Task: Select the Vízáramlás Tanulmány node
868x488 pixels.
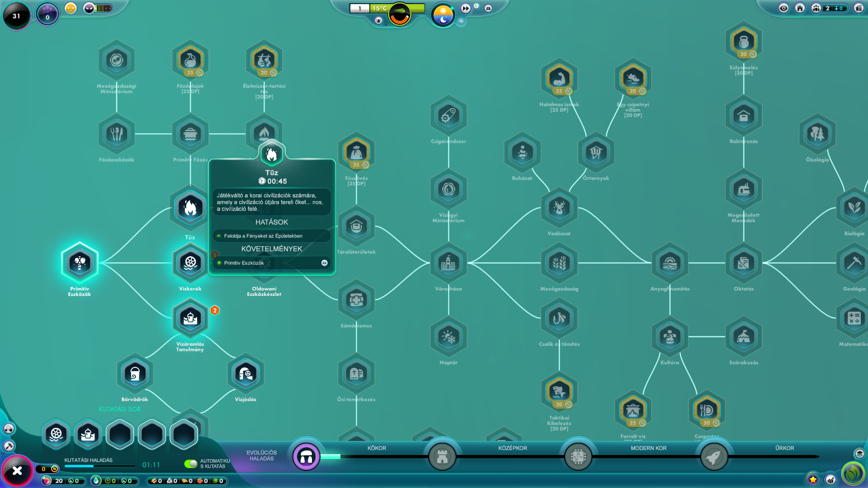Action: point(190,319)
